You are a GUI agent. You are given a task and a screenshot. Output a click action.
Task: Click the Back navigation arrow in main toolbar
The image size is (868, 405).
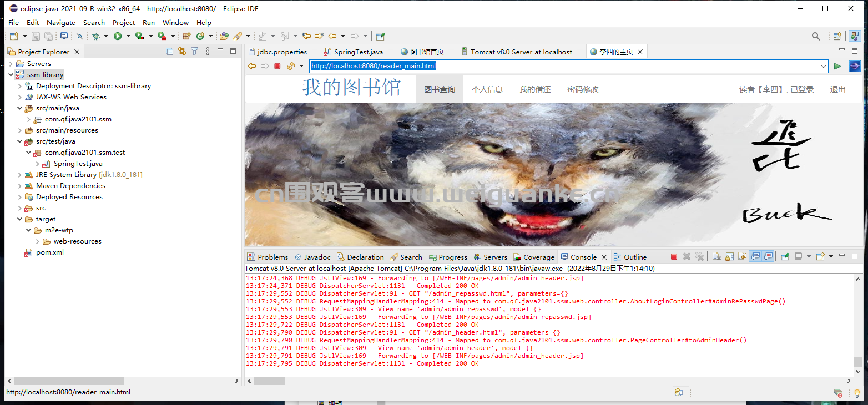332,36
